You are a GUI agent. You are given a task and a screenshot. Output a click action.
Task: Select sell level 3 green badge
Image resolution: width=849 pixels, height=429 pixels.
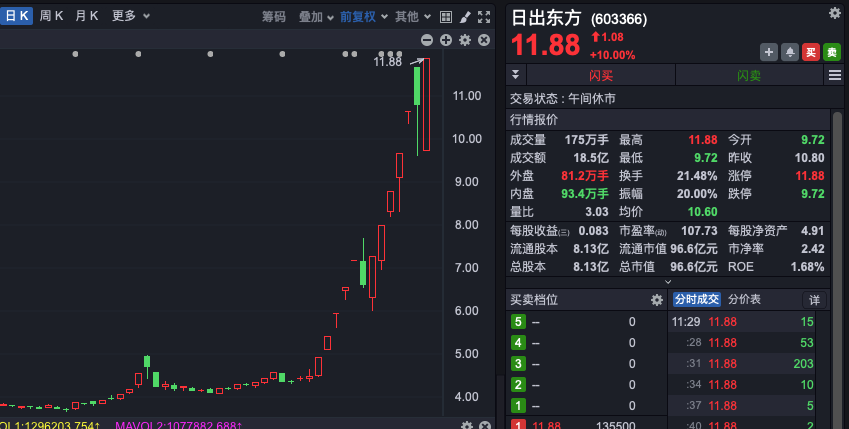coord(518,363)
